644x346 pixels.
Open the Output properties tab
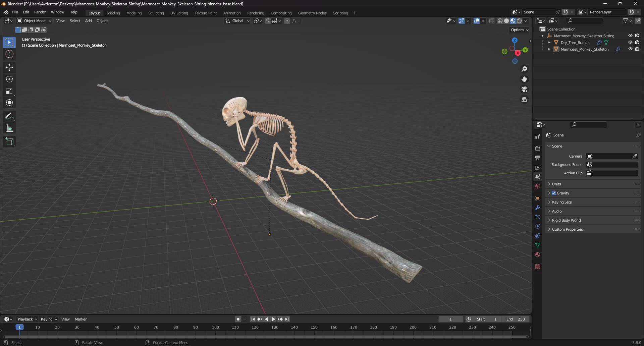coord(538,158)
